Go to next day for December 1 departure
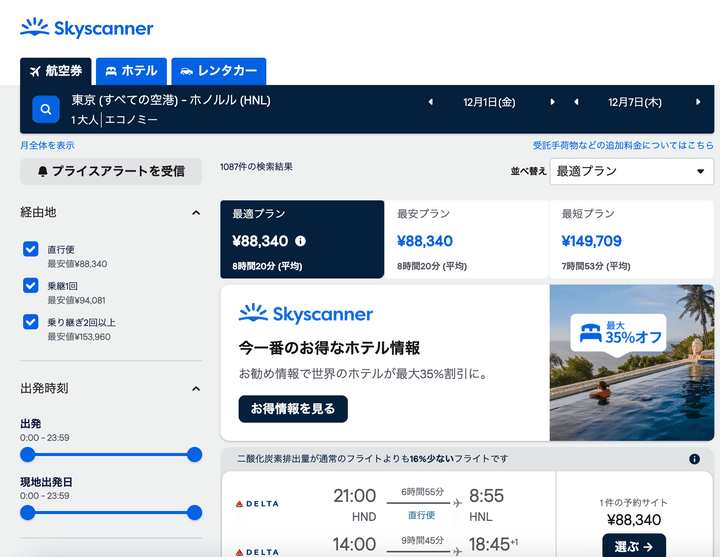This screenshot has width=720, height=557. (552, 102)
